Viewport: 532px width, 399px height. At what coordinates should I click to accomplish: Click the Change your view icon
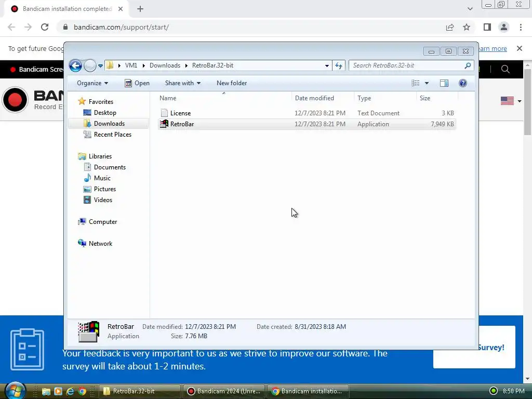coord(415,83)
